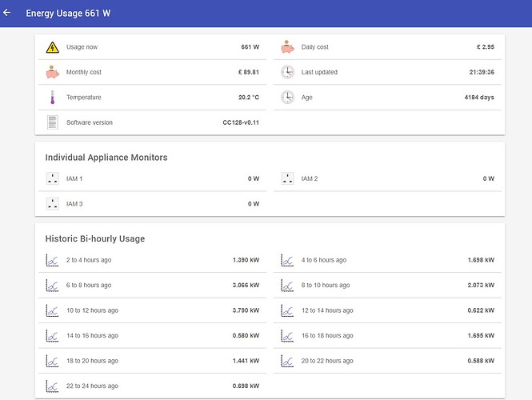Click the Energy Usage 661 W title
Screen dimensions: 532x400
(x=68, y=14)
